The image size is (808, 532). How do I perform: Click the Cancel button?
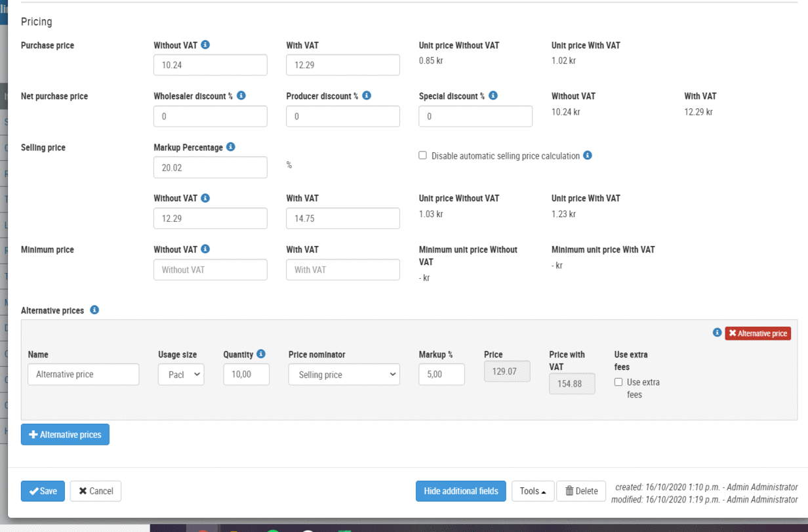pos(96,491)
